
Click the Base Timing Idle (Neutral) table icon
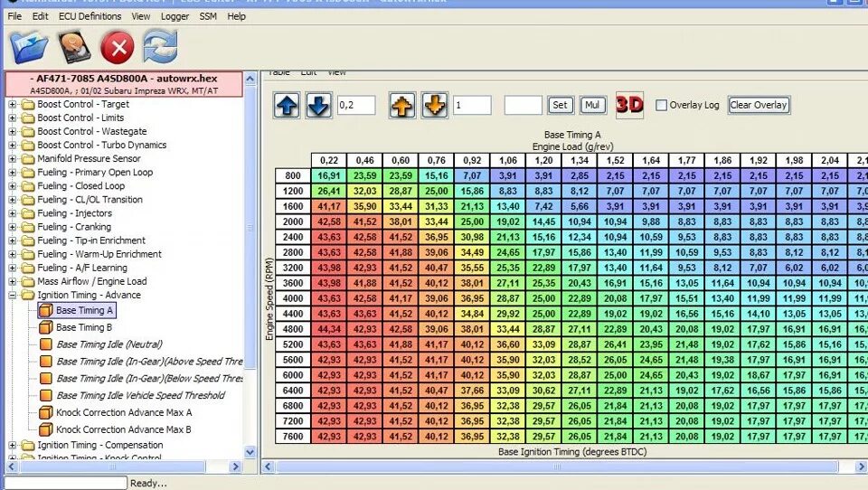click(x=46, y=344)
